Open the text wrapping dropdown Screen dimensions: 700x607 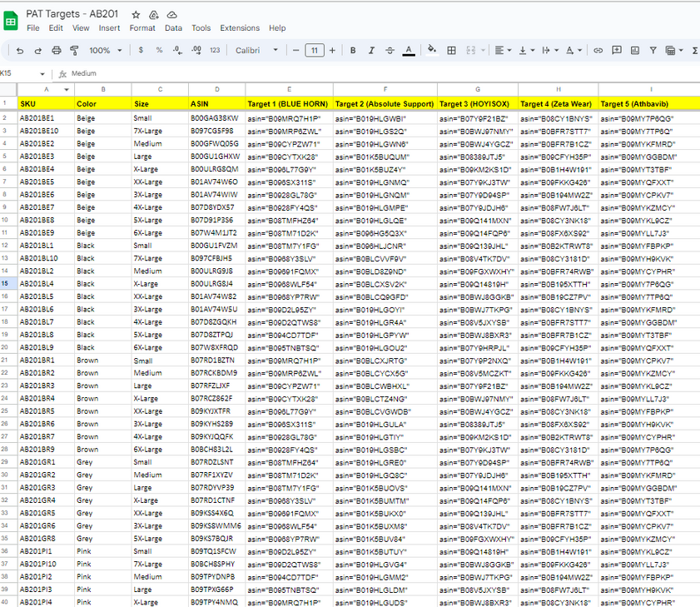tap(550, 51)
